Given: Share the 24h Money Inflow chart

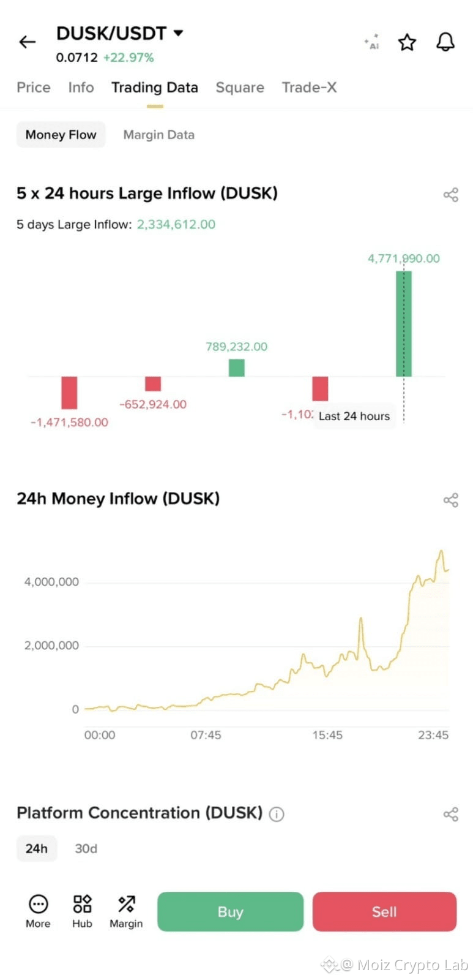Looking at the screenshot, I should 451,500.
